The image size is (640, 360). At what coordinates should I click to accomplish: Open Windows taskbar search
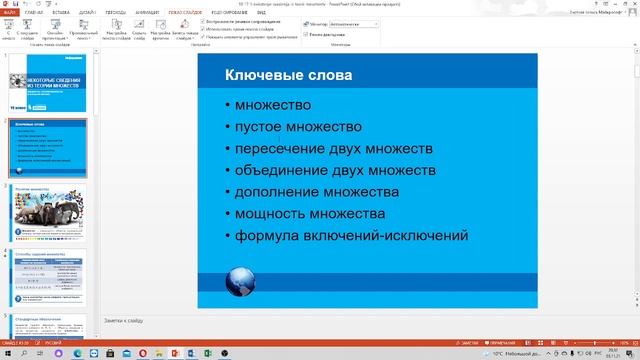coord(24,353)
